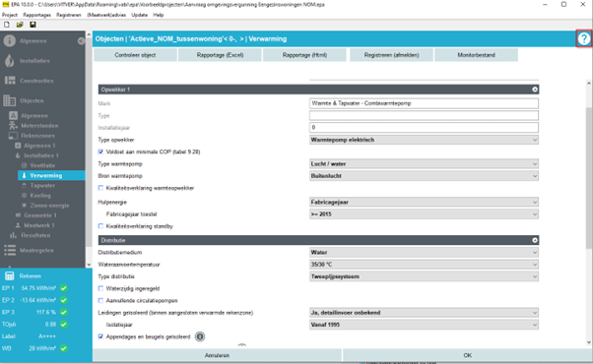Open the Leidingen geïsoleerd dropdown
This screenshot has height=364, width=593.
[x=424, y=313]
